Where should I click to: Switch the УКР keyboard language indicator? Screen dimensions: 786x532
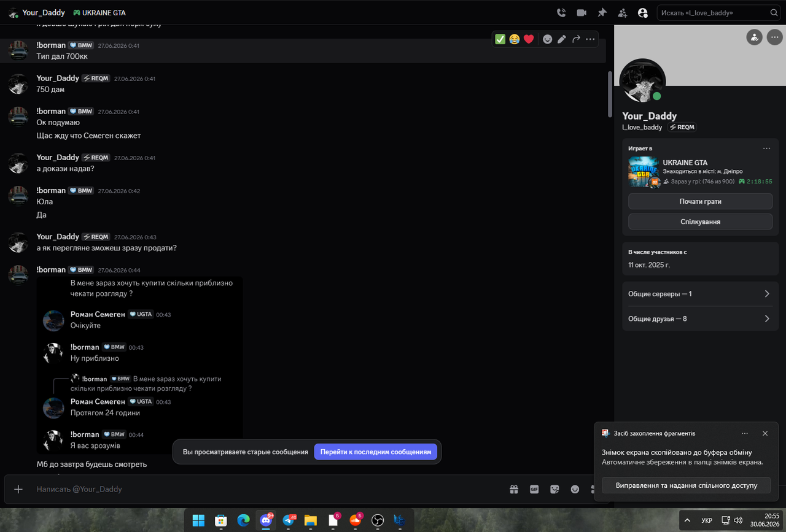click(x=707, y=520)
